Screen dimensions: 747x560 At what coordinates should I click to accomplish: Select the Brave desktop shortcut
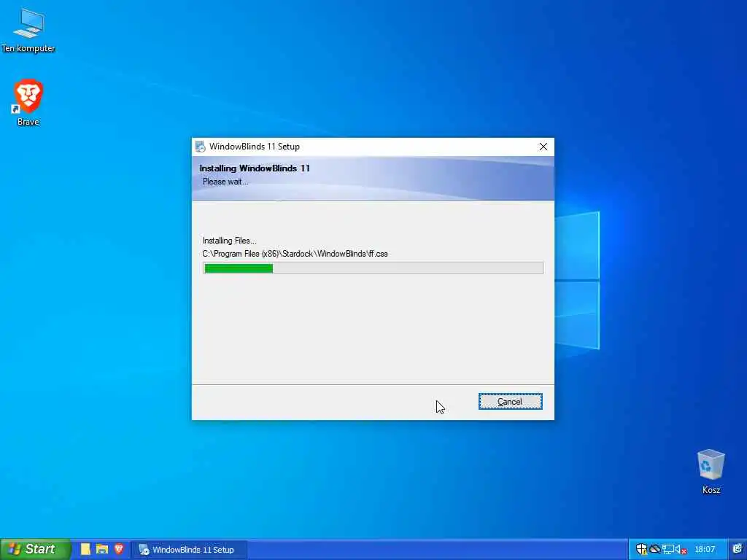tap(28, 102)
